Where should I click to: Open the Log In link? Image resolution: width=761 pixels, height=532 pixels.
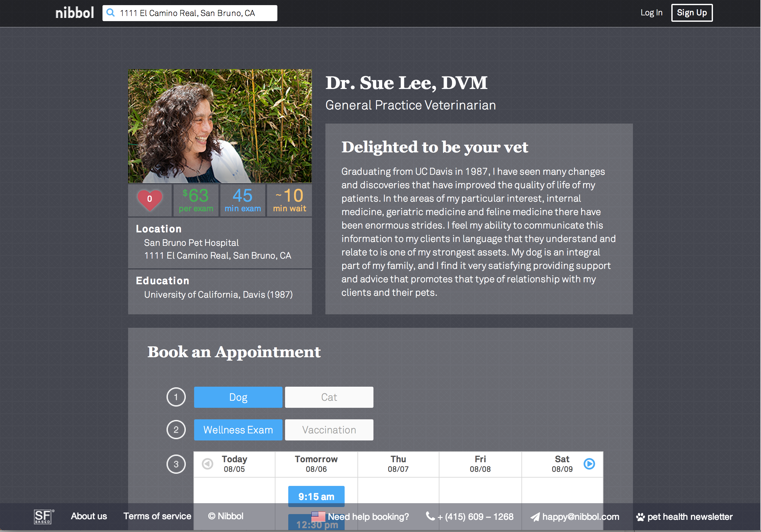coord(651,13)
